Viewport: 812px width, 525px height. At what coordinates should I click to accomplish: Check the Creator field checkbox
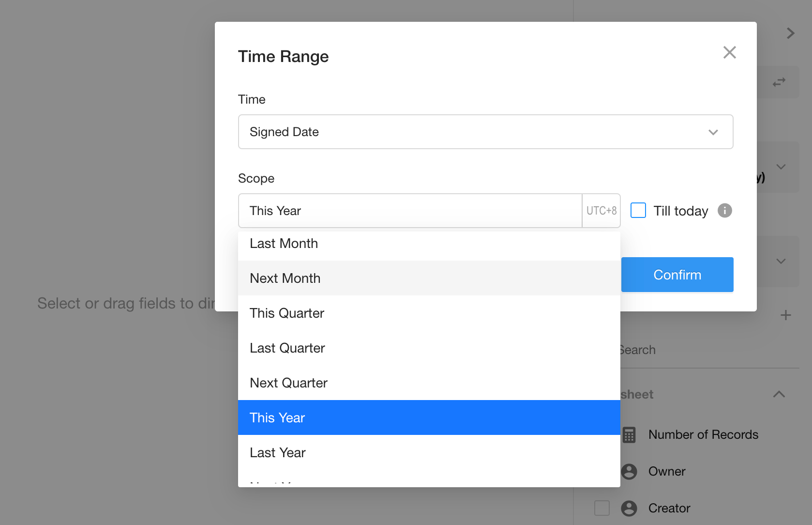602,508
